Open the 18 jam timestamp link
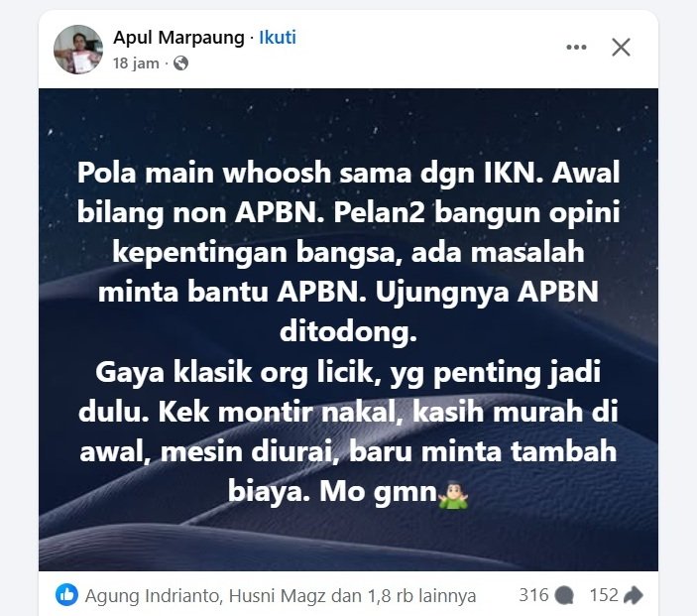 [x=136, y=63]
